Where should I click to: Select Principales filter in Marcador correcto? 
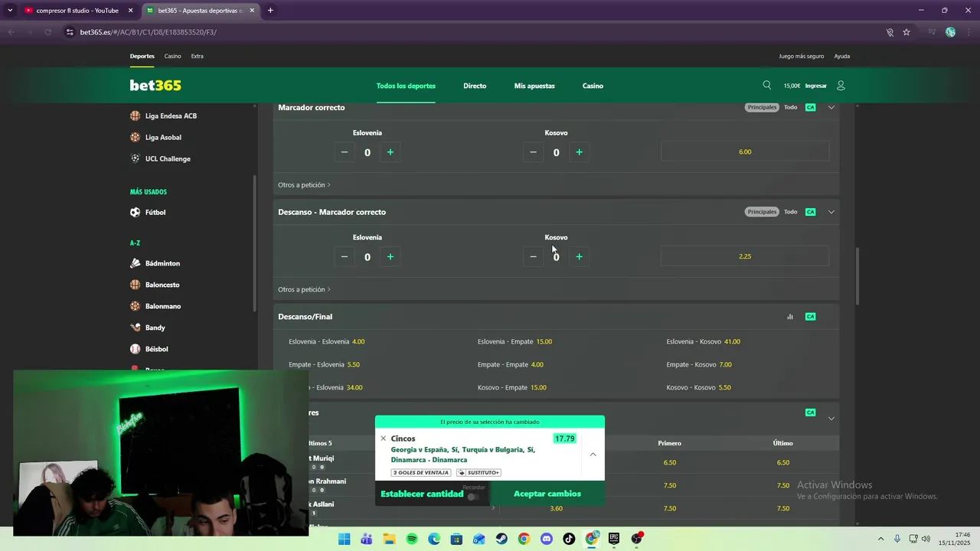point(762,107)
